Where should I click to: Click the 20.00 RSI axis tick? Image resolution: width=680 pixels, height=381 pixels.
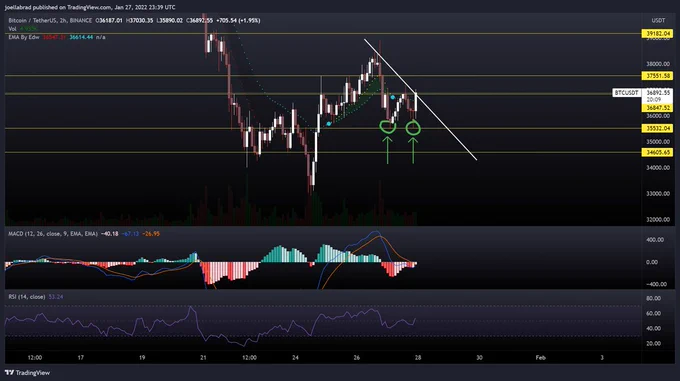[x=654, y=343]
